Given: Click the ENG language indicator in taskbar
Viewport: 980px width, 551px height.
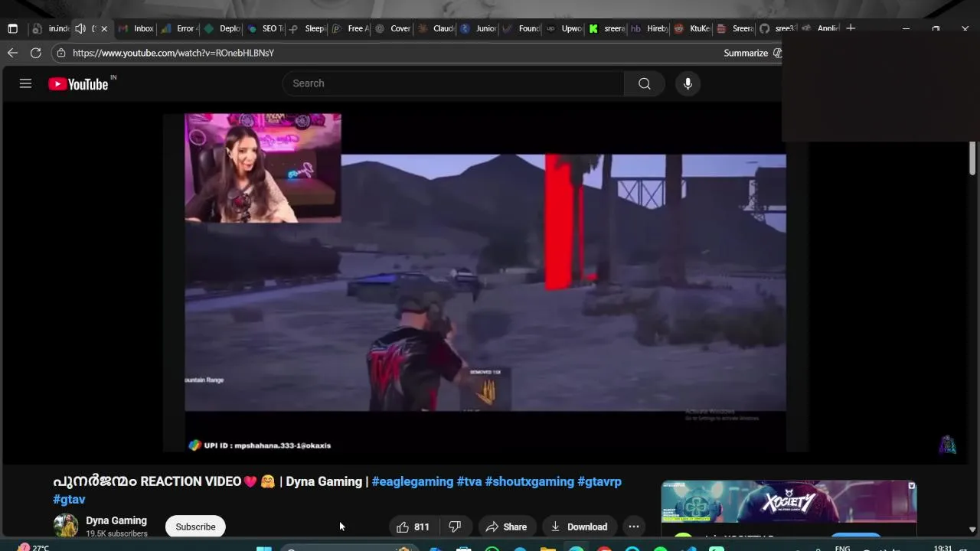Looking at the screenshot, I should click(x=842, y=548).
